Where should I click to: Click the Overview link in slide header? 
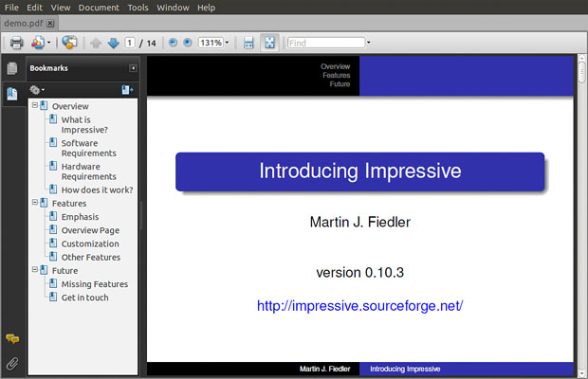(335, 66)
